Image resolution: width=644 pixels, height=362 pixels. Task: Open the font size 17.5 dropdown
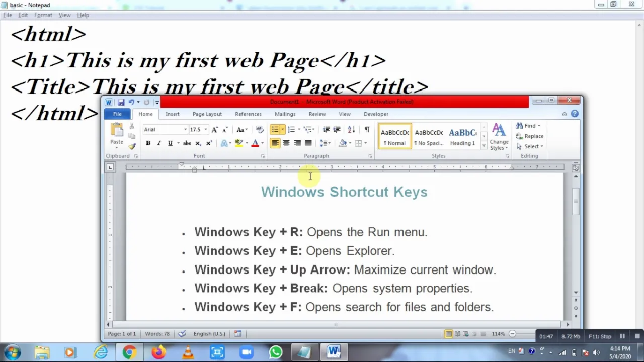(x=205, y=130)
